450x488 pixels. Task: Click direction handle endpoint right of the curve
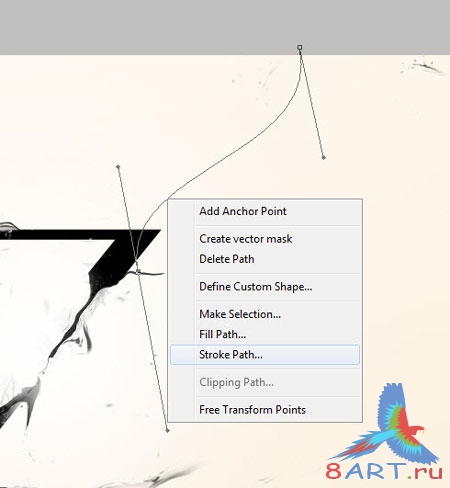[323, 157]
